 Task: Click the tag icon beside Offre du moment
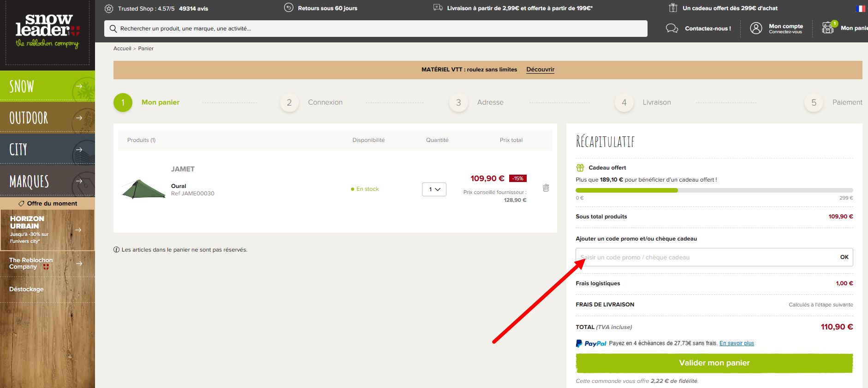tap(21, 203)
